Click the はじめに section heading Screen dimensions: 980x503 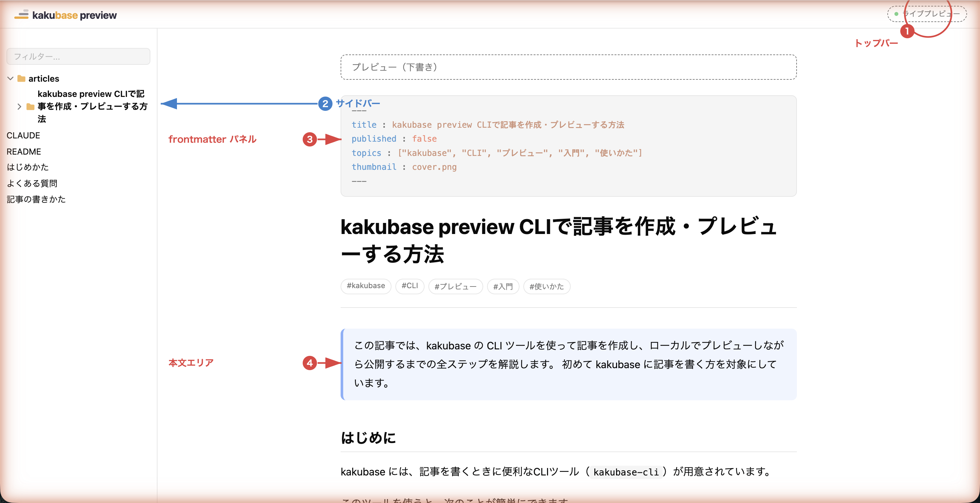tap(368, 438)
